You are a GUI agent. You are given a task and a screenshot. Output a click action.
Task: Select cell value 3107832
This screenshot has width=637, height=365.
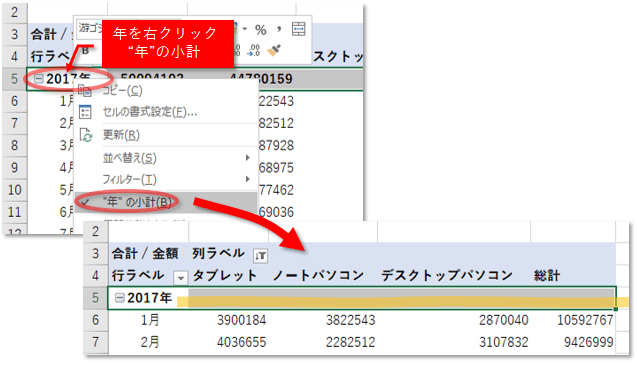(x=503, y=342)
